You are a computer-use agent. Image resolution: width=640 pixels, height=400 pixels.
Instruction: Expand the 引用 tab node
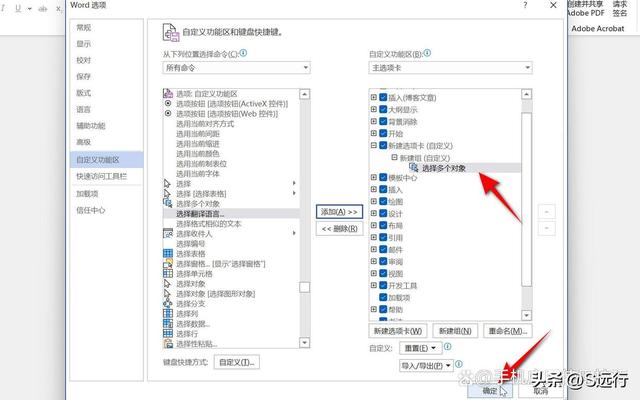(x=373, y=237)
